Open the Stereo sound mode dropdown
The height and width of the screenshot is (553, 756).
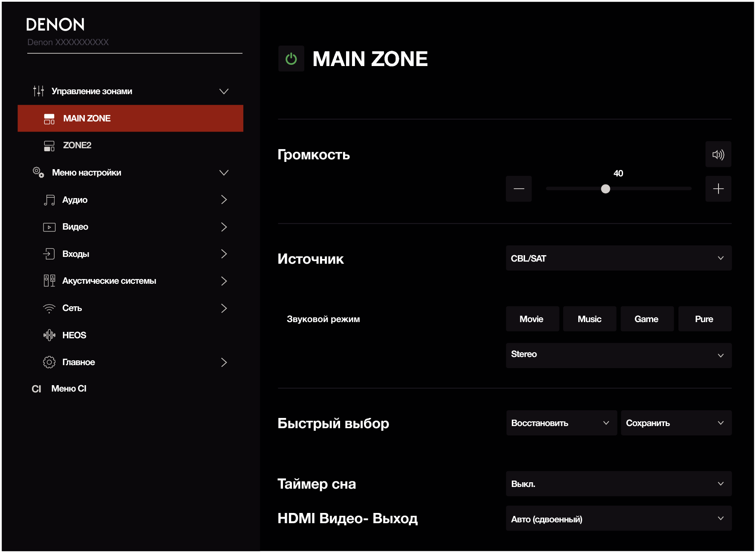point(618,355)
